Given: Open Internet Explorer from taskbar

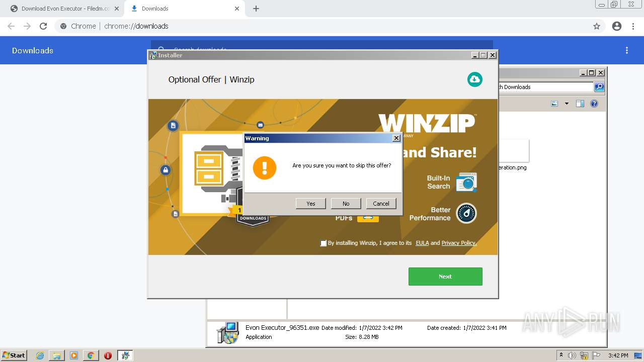Looking at the screenshot, I should point(40,355).
